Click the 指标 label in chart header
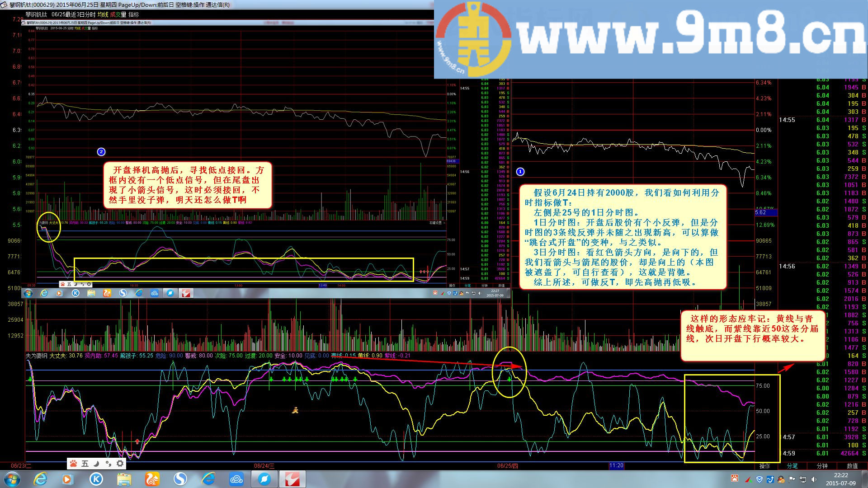Viewport: 868px width, 488px height. 133,14
